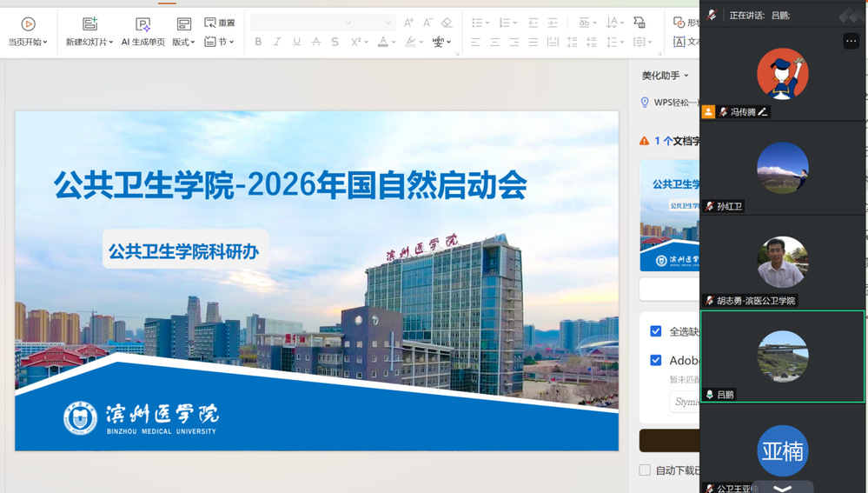Increase font size with A+ icon
Image resolution: width=868 pixels, height=493 pixels.
click(x=408, y=23)
